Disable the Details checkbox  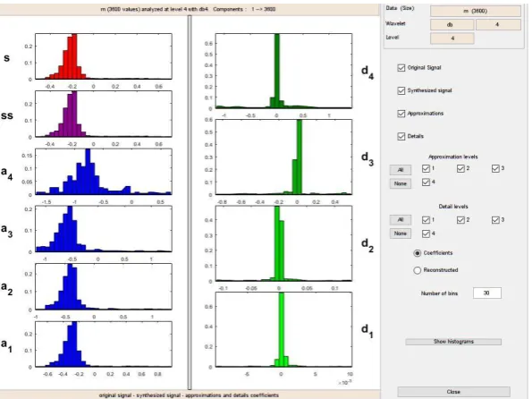coord(401,136)
